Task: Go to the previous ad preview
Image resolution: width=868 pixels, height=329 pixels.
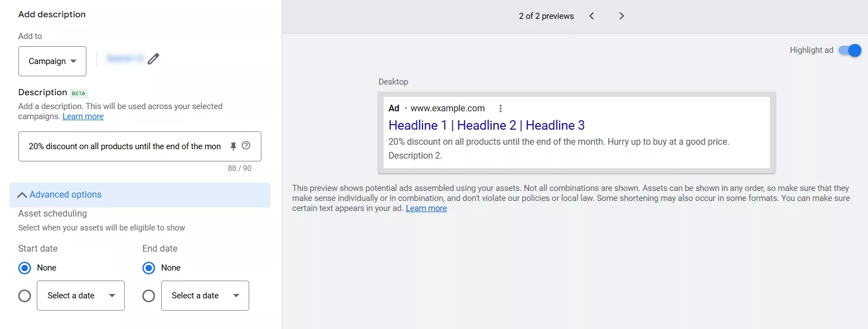Action: pos(591,16)
